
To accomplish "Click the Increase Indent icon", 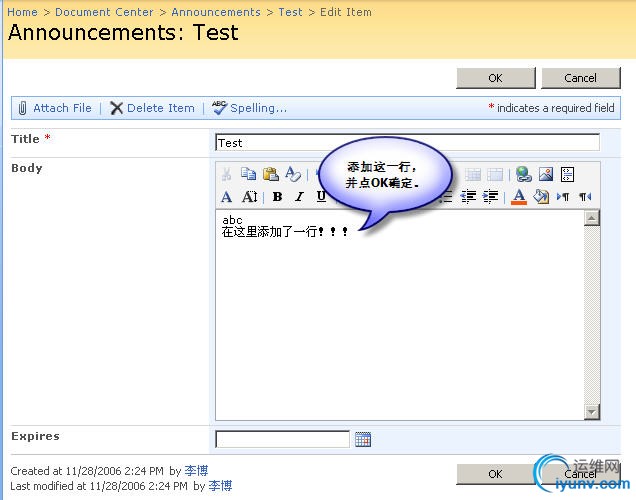I will 490,197.
